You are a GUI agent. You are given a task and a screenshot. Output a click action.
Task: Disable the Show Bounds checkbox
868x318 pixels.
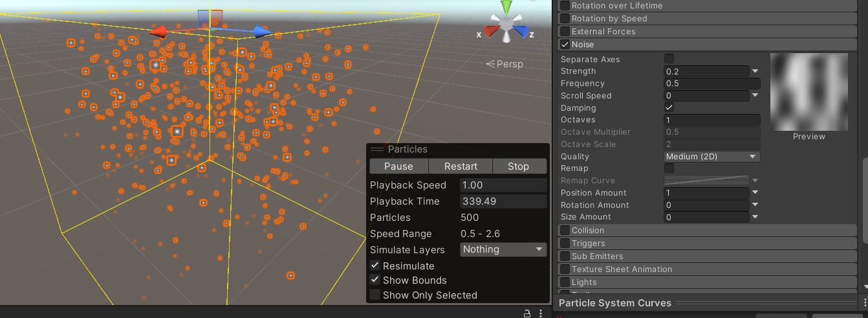click(375, 280)
